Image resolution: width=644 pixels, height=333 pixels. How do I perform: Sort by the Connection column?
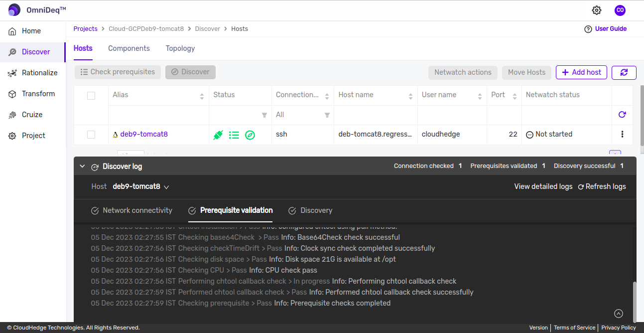click(x=327, y=96)
